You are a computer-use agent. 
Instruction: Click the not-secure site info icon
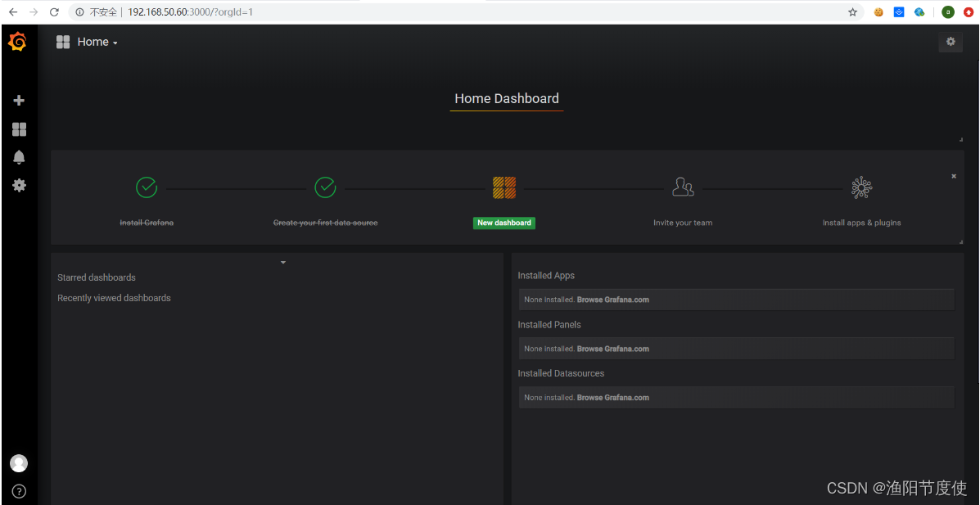pos(80,12)
